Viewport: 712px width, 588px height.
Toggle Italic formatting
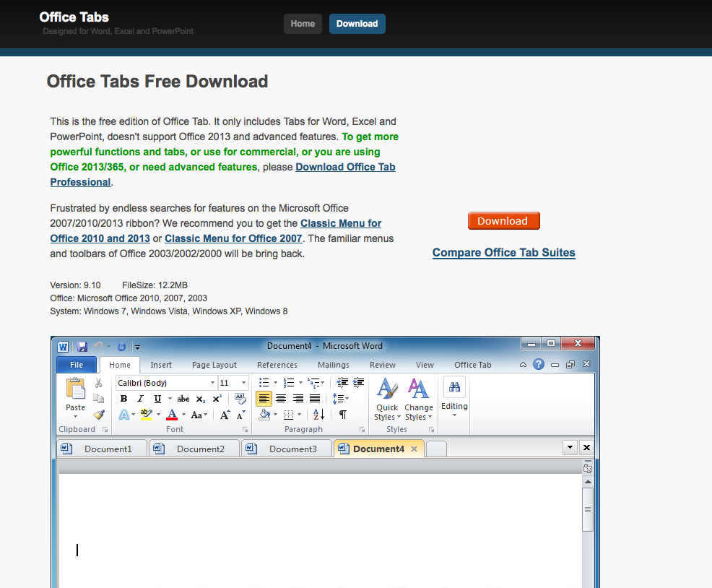(x=140, y=399)
